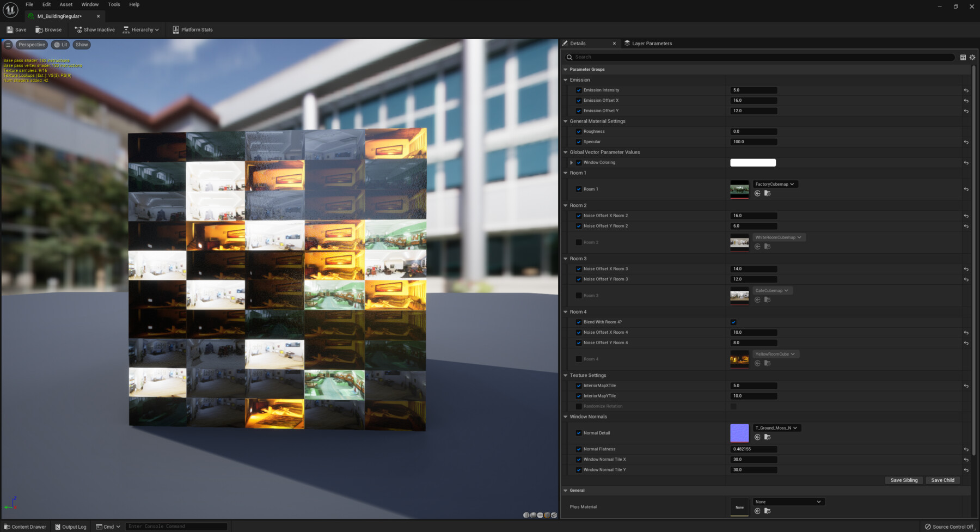Image resolution: width=980 pixels, height=532 pixels.
Task: Focus the Details search field
Action: 760,57
